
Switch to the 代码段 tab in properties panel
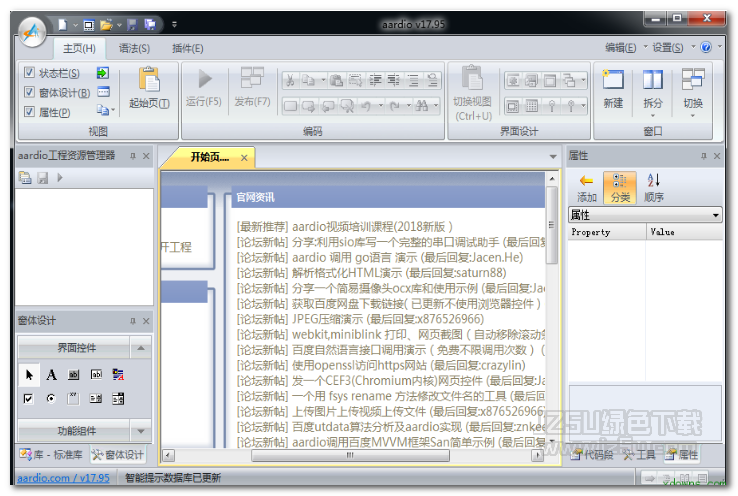[x=593, y=455]
